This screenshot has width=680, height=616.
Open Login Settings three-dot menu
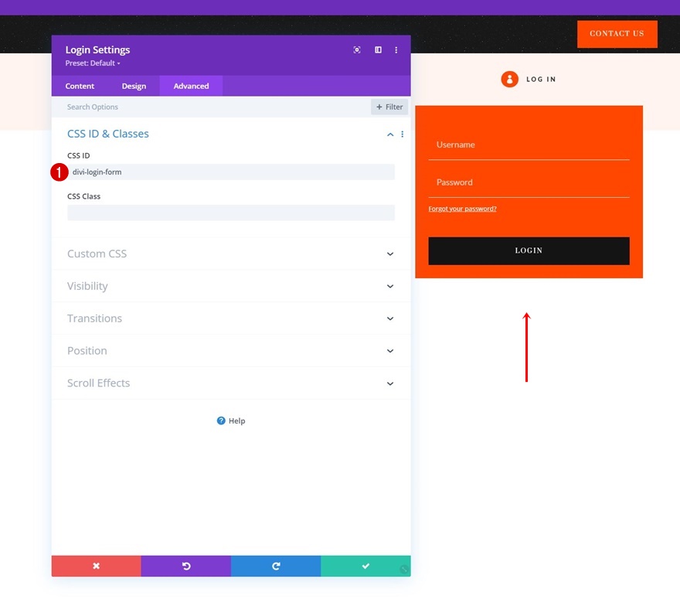point(396,50)
